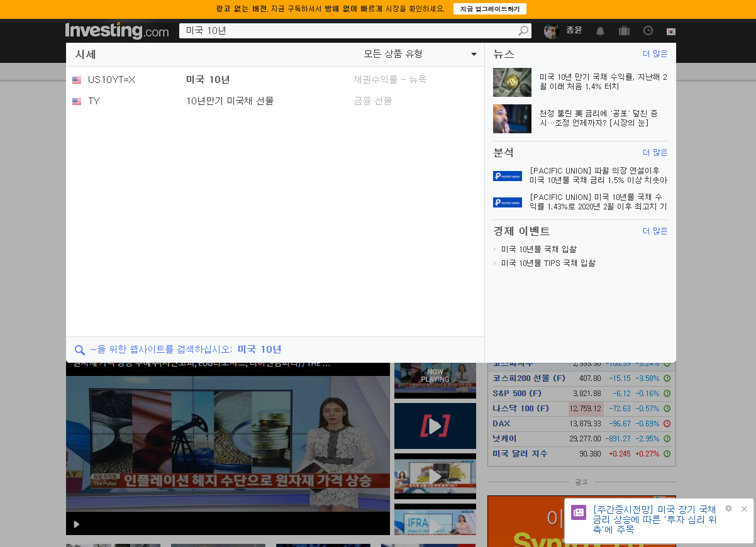
Task: Click US flag beside TY row
Action: (77, 101)
